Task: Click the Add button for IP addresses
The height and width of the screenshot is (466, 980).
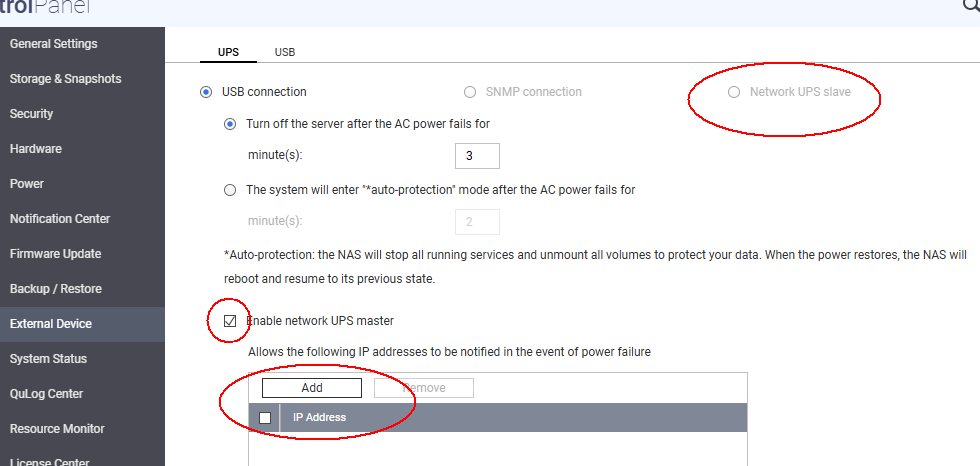Action: 312,388
